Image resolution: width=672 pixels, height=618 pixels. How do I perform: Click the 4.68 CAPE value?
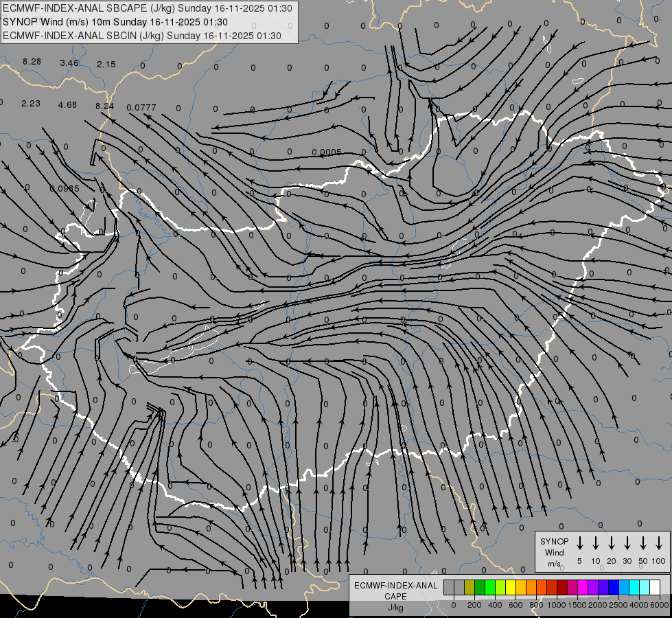[68, 104]
